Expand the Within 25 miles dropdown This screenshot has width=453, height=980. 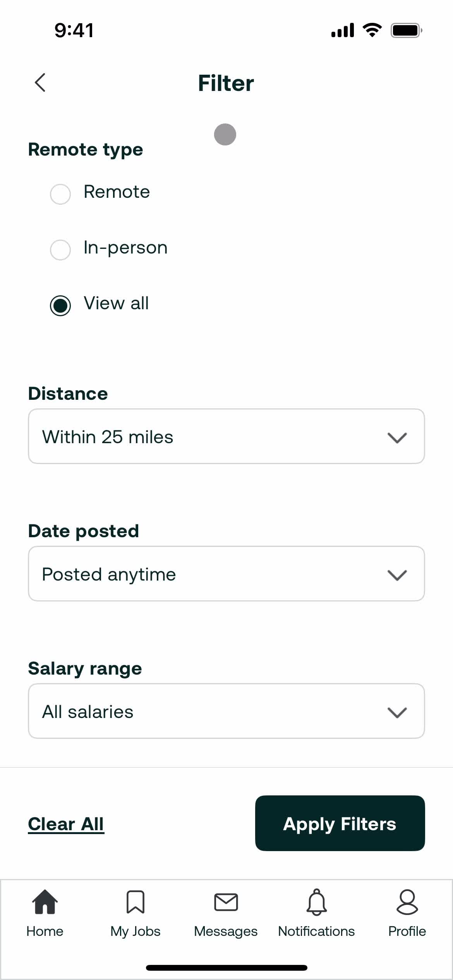226,436
